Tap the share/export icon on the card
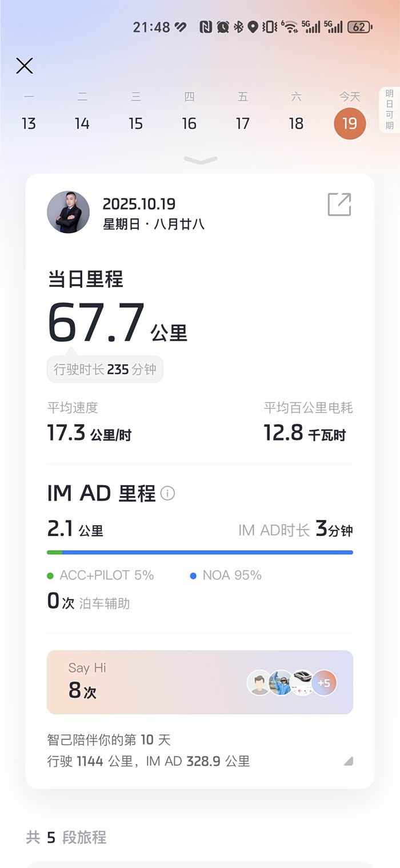Image resolution: width=400 pixels, height=868 pixels. 339,205
